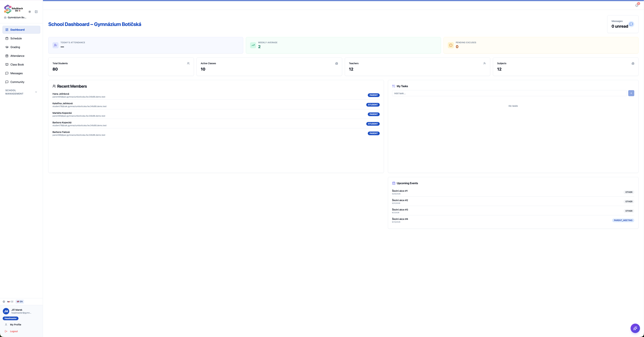The height and width of the screenshot is (337, 644).
Task: Open Schedule in the sidebar
Action: (x=21, y=39)
